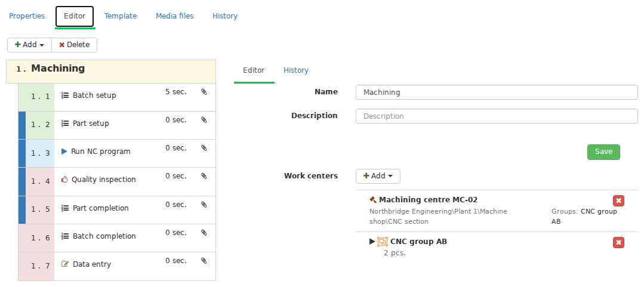This screenshot has height=287, width=644.
Task: Select the Machining operation header
Action: (x=111, y=72)
